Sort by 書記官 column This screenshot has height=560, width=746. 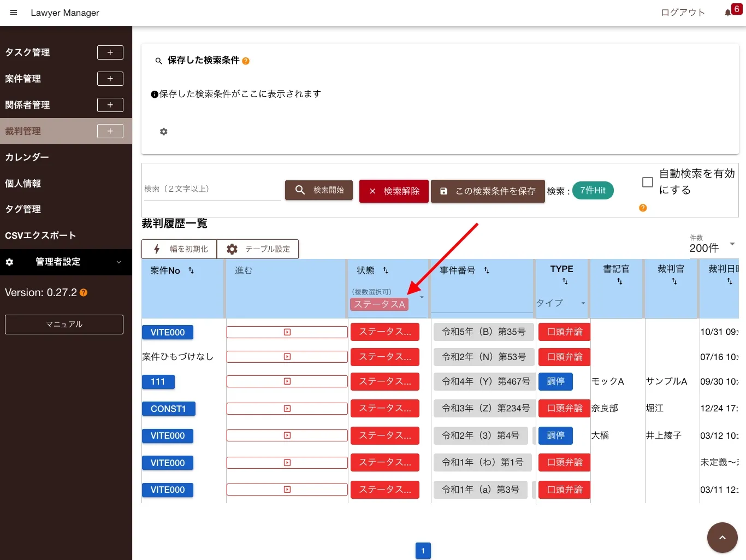coord(620,281)
